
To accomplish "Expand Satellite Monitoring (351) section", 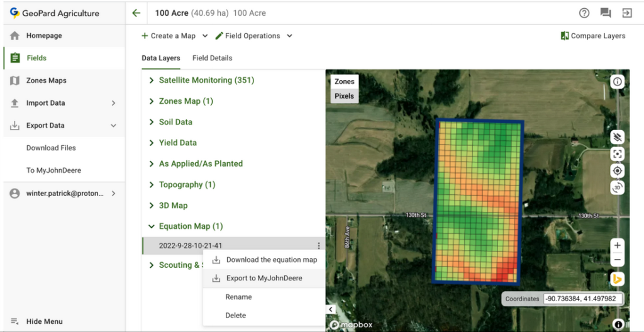I will click(x=206, y=80).
